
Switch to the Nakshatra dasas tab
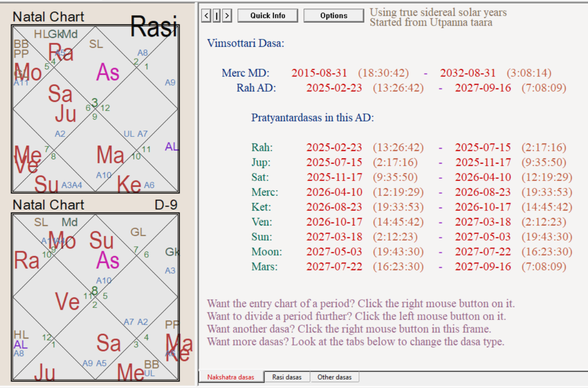click(x=231, y=377)
